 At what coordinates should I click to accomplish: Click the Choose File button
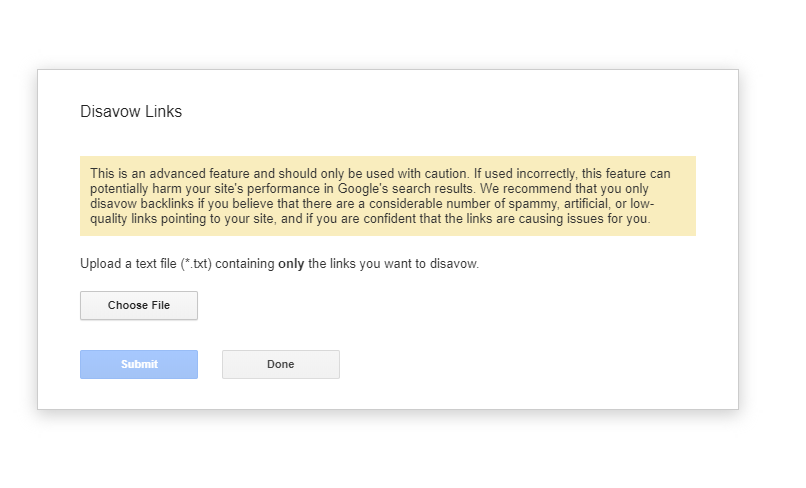pos(139,305)
